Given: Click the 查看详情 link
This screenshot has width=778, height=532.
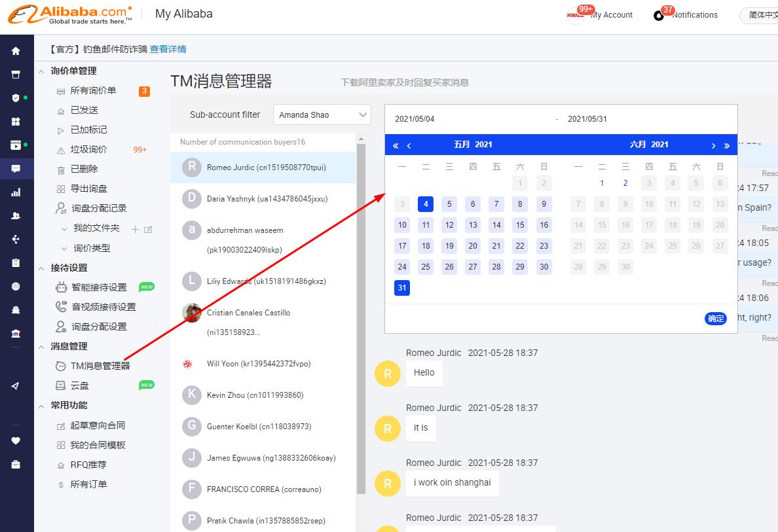Looking at the screenshot, I should (x=168, y=49).
